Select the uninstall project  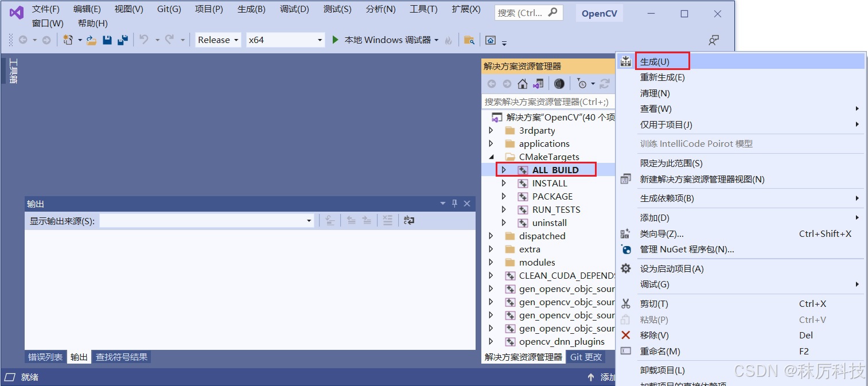click(x=549, y=223)
